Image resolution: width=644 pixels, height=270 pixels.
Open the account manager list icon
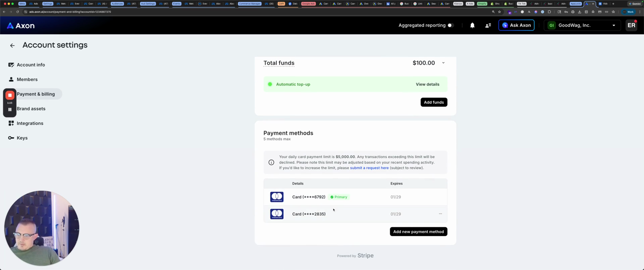point(488,25)
